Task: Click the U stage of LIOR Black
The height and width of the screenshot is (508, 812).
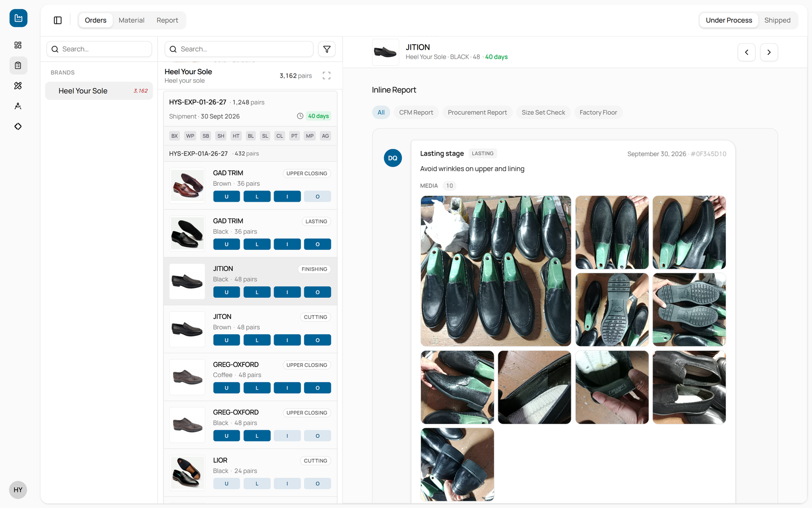Action: click(x=226, y=484)
